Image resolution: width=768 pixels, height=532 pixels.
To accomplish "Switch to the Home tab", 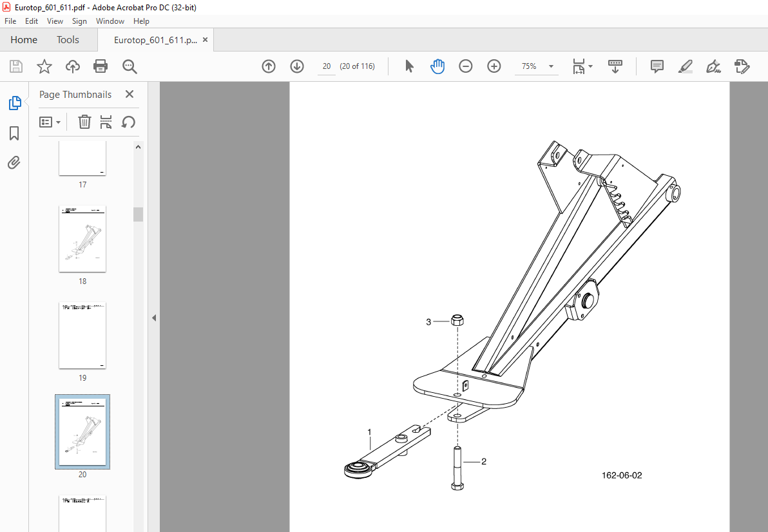I will [x=23, y=40].
